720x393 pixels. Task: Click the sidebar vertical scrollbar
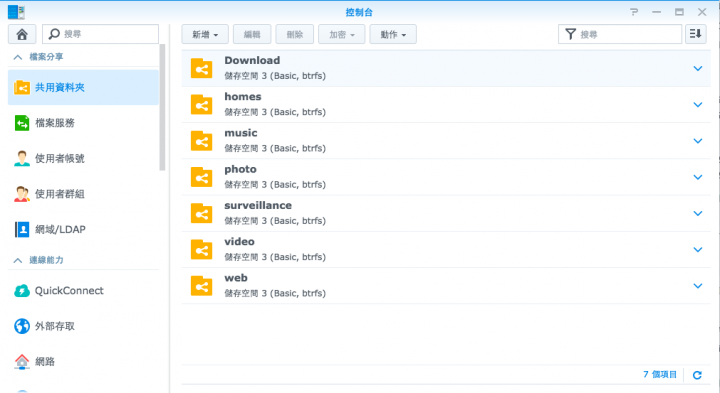click(x=162, y=108)
